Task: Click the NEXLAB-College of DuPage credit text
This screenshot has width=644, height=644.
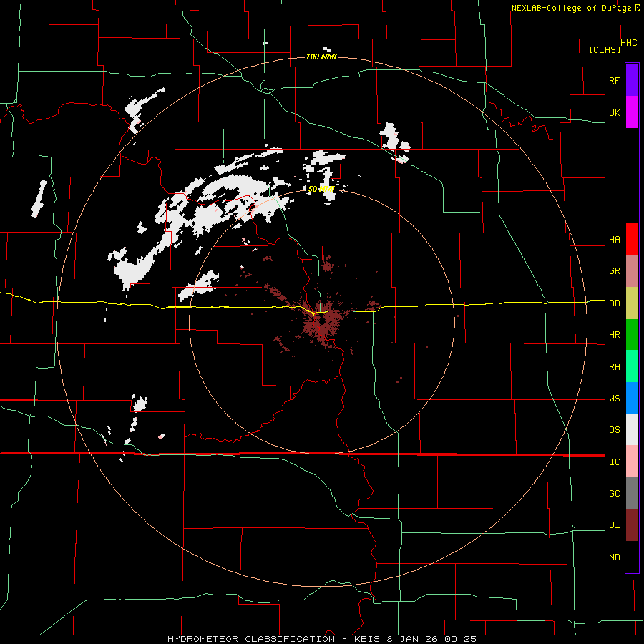Action: click(571, 8)
